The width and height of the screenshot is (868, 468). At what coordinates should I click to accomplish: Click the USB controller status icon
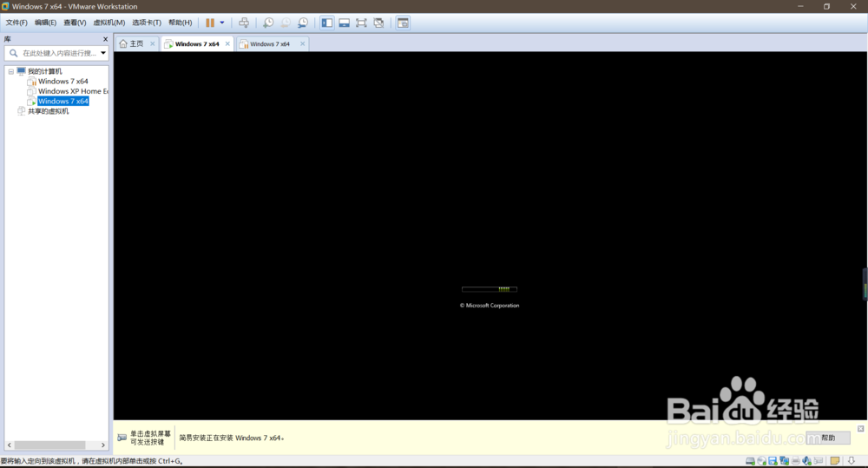pos(819,461)
